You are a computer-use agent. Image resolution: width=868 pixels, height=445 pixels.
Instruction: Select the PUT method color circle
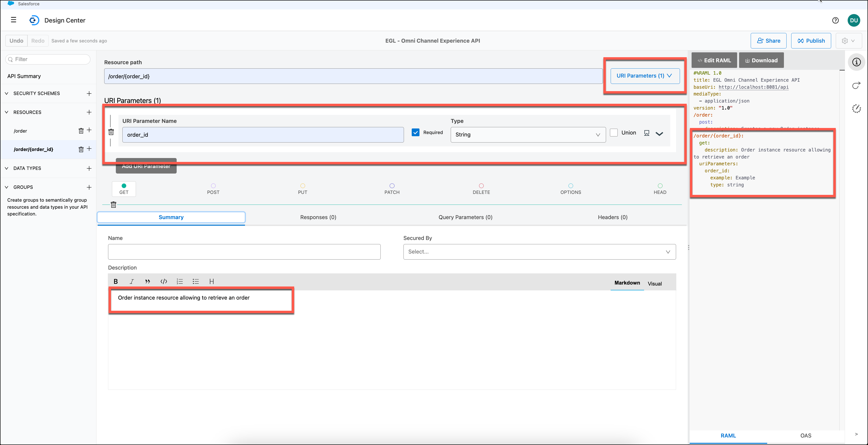(302, 186)
